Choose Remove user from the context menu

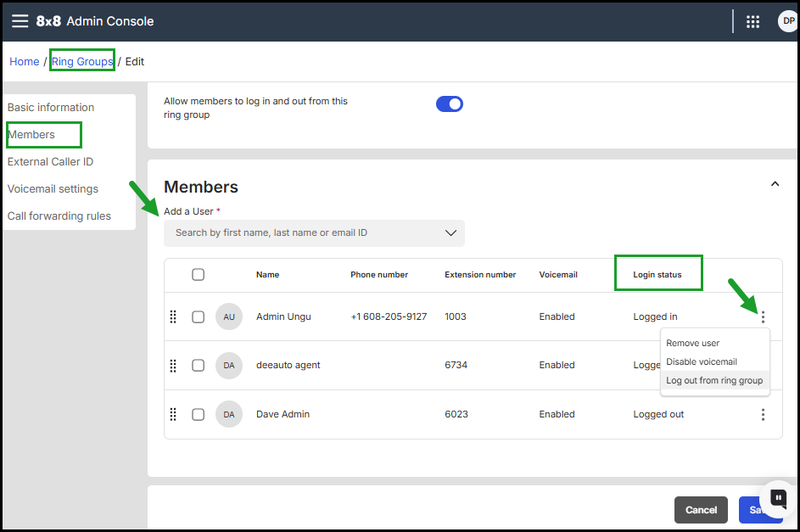pos(692,343)
